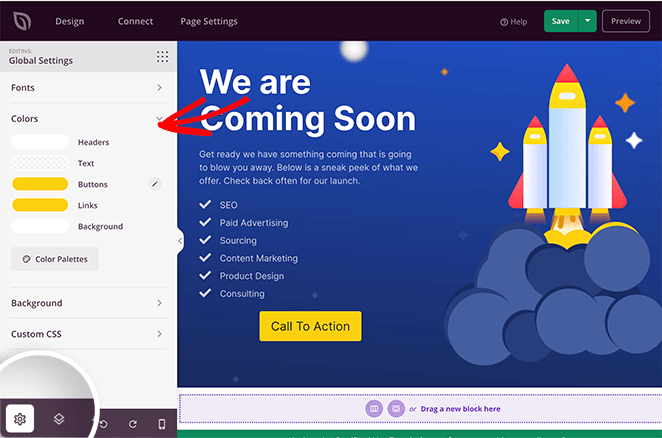Select the Product Design list item
Viewport: 662px width, 438px height.
click(x=241, y=276)
